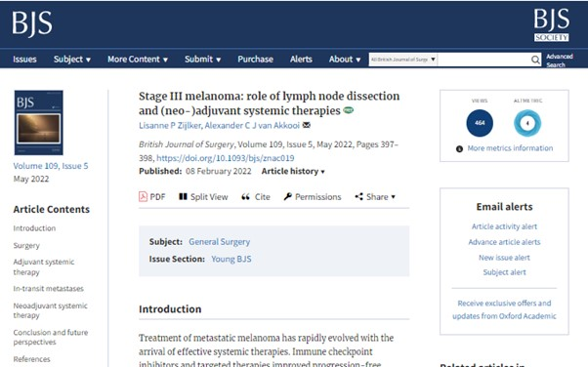588x367 pixels.
Task: Click the journal issue cover thumbnail
Action: [x=39, y=123]
